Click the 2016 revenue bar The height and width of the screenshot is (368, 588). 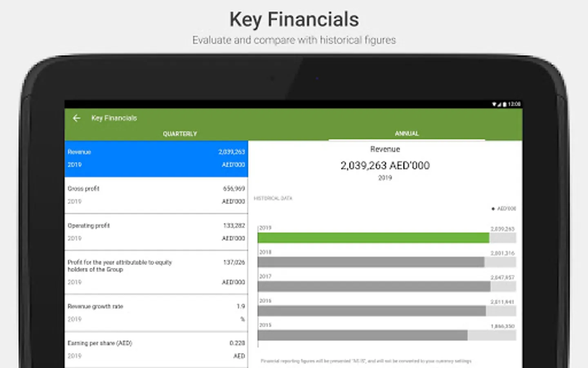[372, 311]
